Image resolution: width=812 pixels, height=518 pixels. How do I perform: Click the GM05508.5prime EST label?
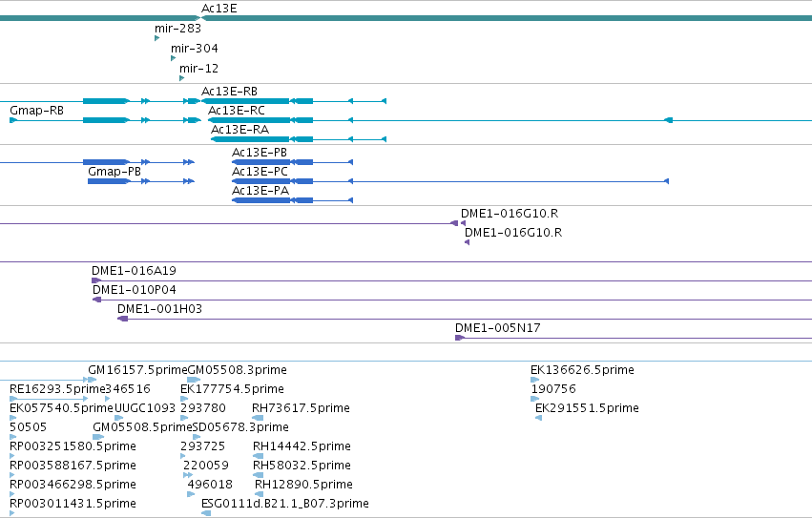click(x=142, y=427)
